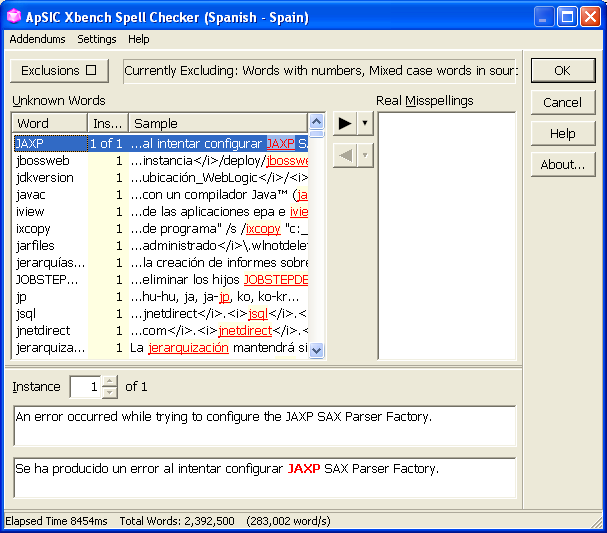Select the JOBSTEP... word row

click(x=161, y=280)
